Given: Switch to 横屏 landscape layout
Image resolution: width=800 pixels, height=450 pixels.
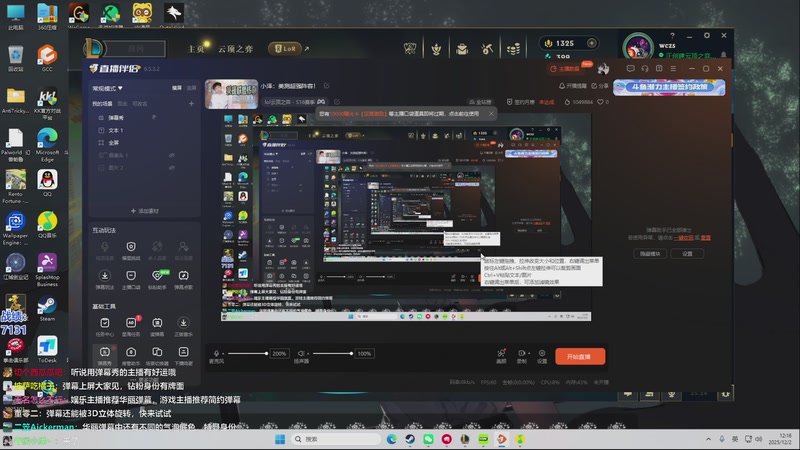Looking at the screenshot, I should (x=177, y=88).
